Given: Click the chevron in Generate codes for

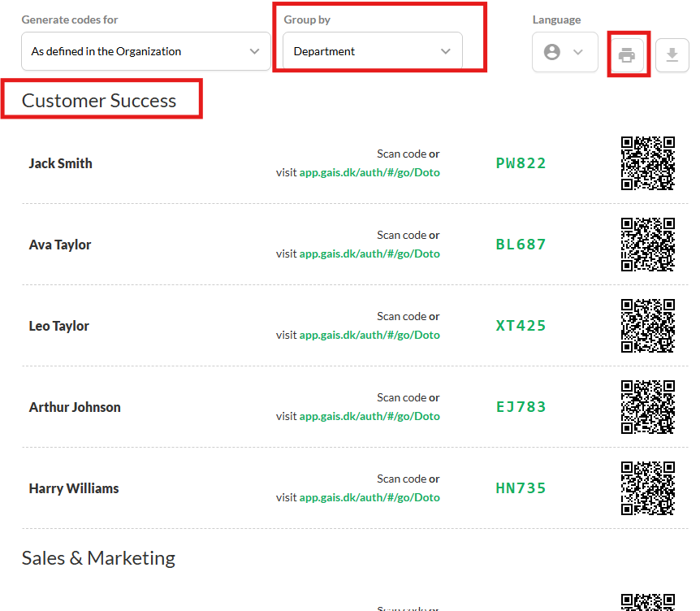Looking at the screenshot, I should (254, 51).
